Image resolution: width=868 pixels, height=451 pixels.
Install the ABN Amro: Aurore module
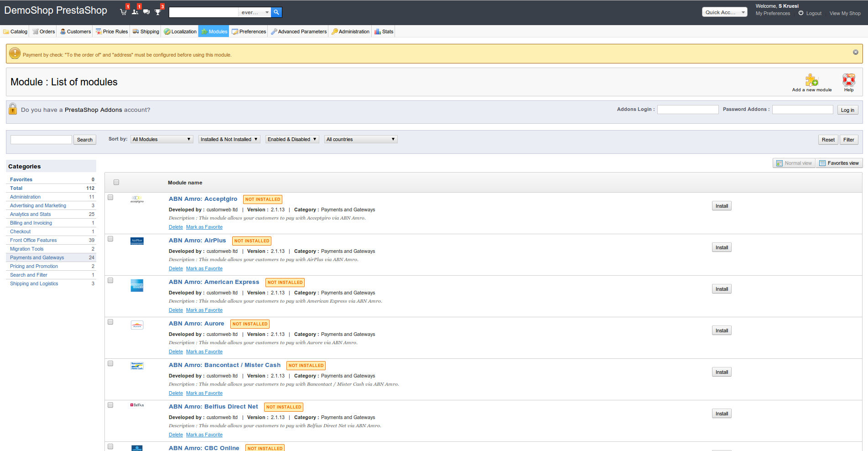[x=722, y=330]
